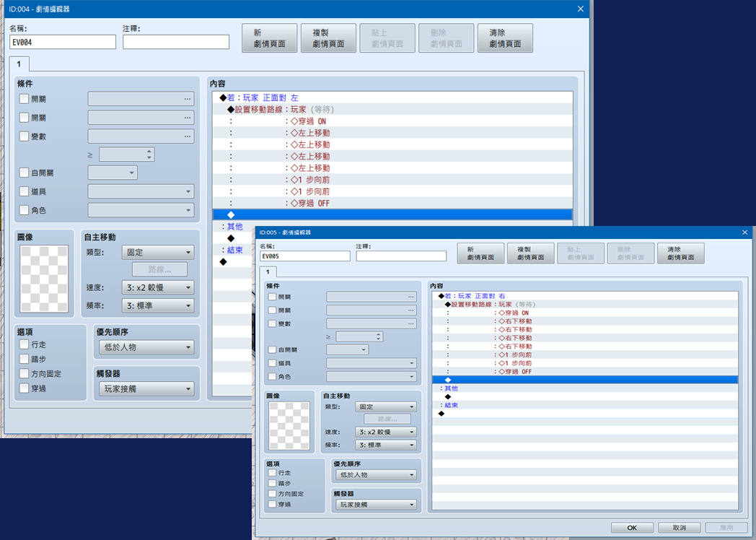Viewport: 756px width, 540px height.
Task: Click 清除劇情頁面 button in EV004 window
Action: click(x=505, y=38)
